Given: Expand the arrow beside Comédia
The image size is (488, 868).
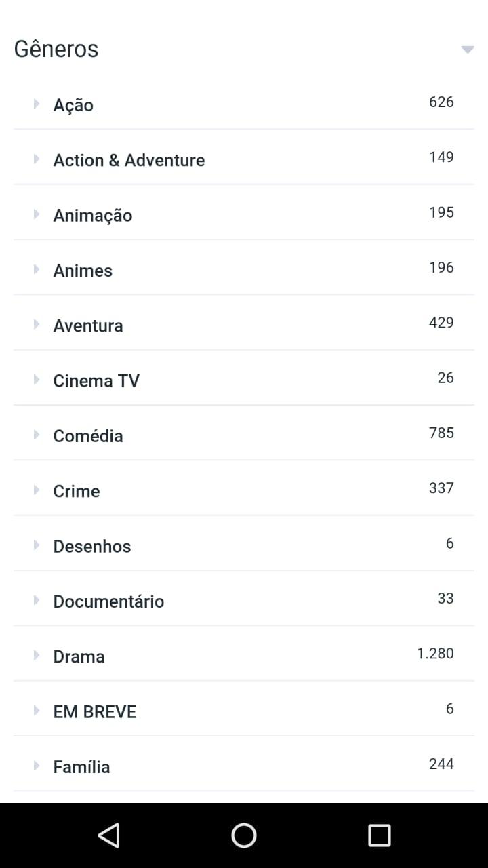Looking at the screenshot, I should [x=37, y=435].
